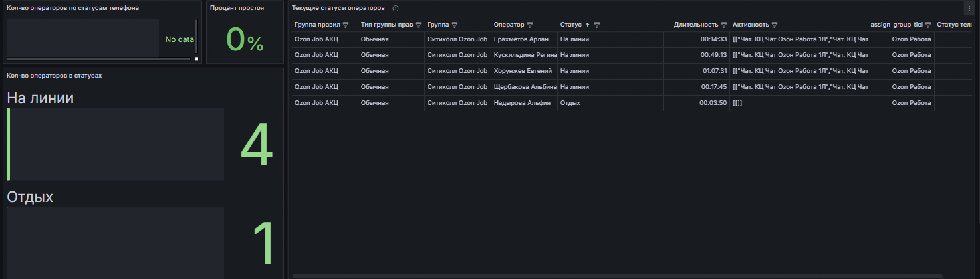The image size is (980, 279).
Task: Open Кол-во операторов в статусах panel title
Action: (x=54, y=75)
